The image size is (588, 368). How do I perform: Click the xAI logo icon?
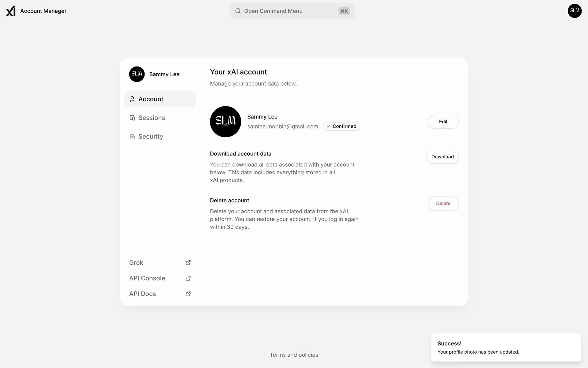point(11,11)
